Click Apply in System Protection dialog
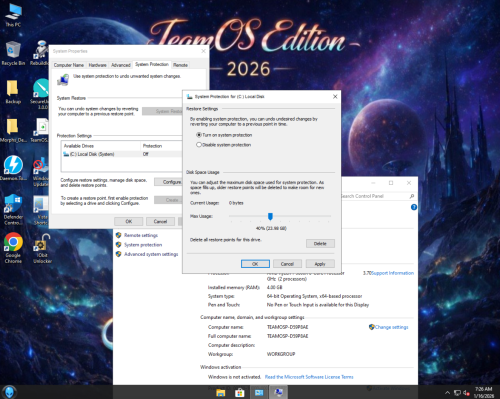The height and width of the screenshot is (399, 500). pos(320,264)
